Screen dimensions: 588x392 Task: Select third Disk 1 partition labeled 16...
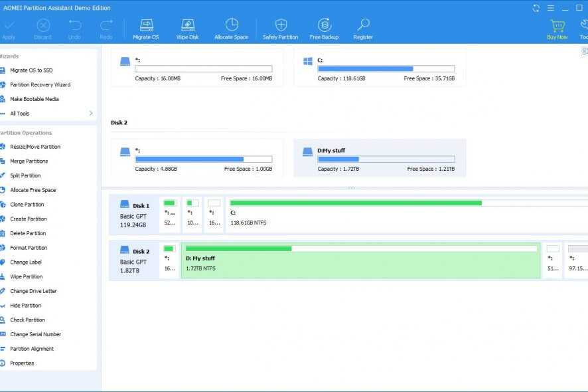point(214,215)
